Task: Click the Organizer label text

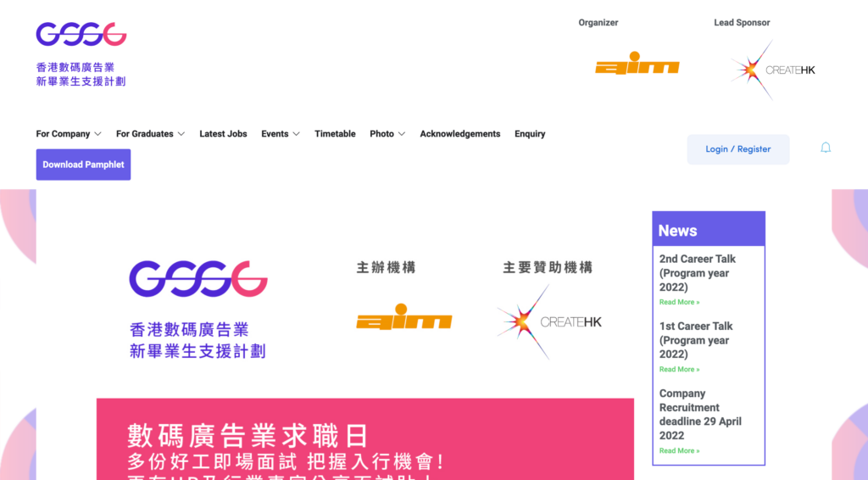Action: [598, 23]
